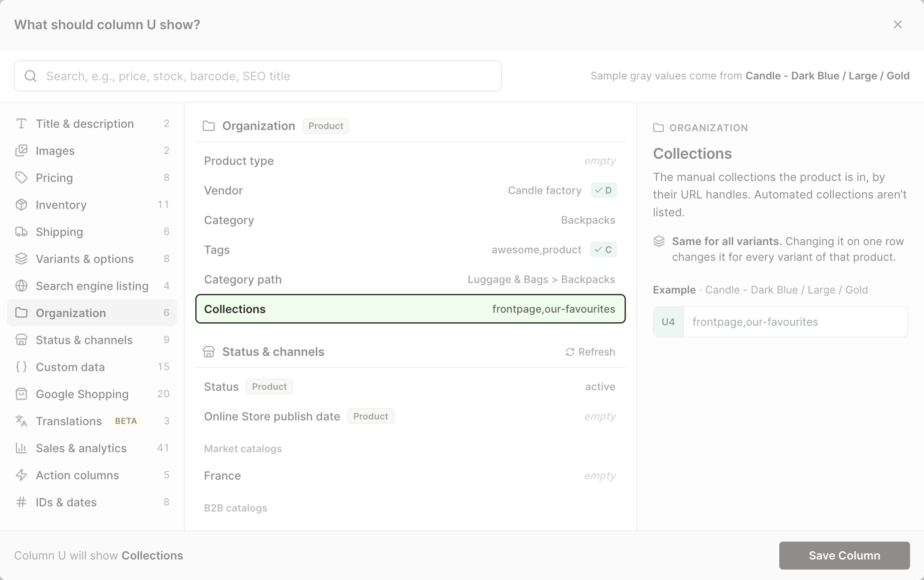Choose the France market catalog field
The height and width of the screenshot is (580, 924).
[410, 476]
